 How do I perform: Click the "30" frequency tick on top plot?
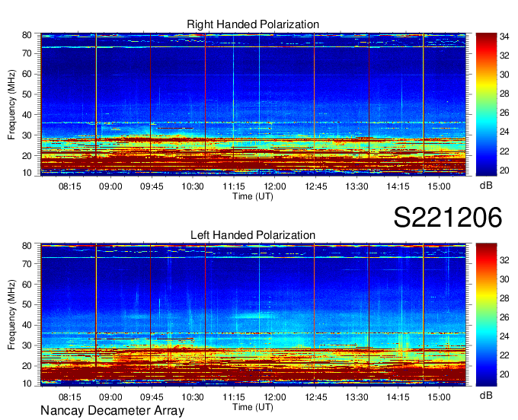point(27,135)
